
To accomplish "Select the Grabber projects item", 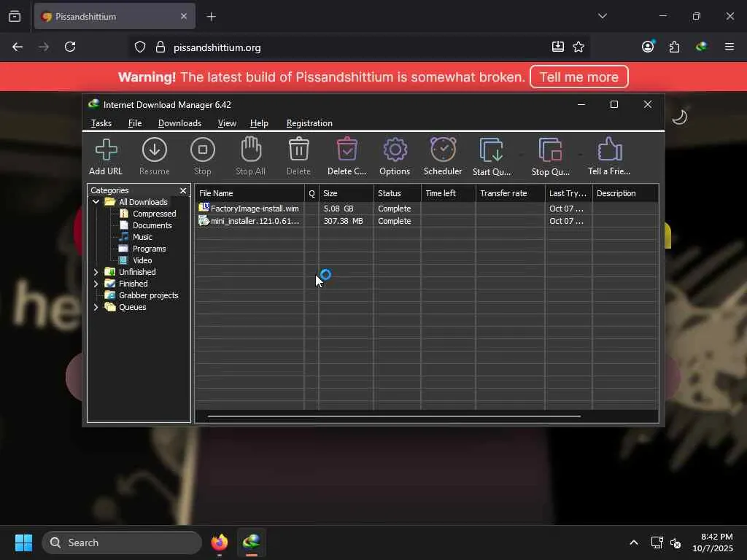I will (x=148, y=295).
